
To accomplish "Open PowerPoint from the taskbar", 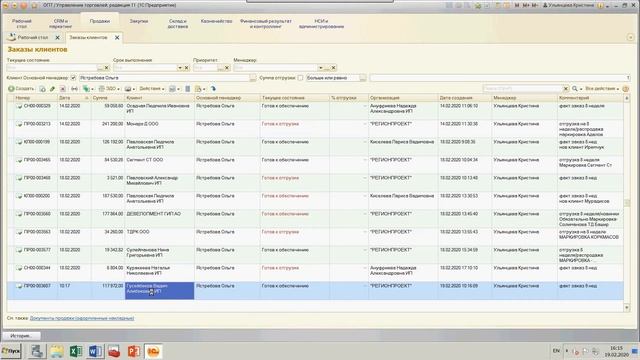I will coord(133,351).
